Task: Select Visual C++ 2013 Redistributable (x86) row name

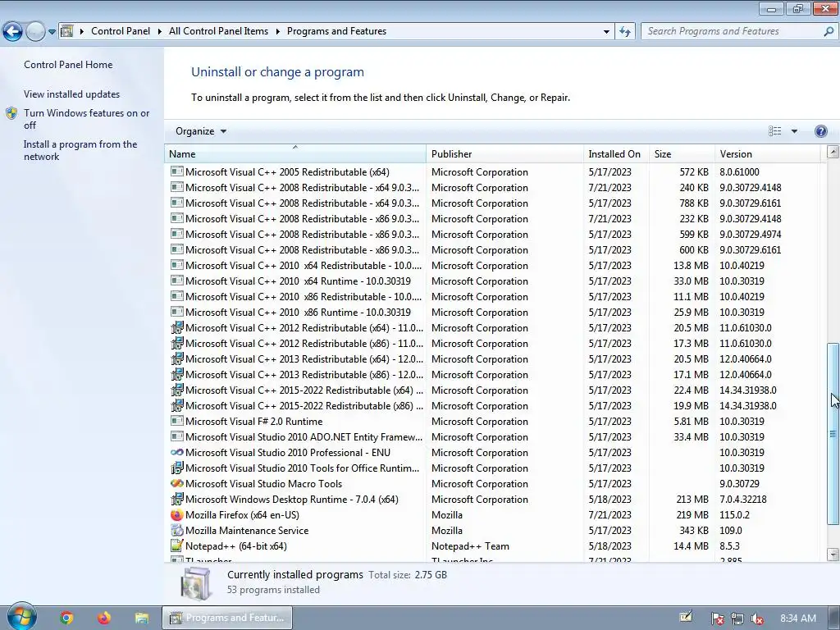Action: 304,374
